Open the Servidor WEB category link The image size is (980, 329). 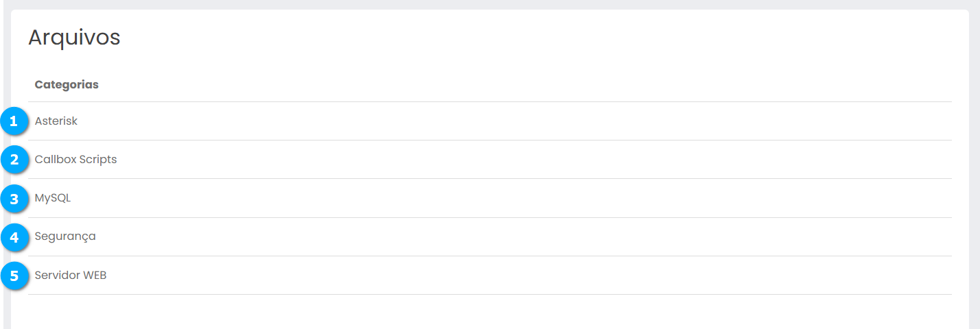pos(71,276)
